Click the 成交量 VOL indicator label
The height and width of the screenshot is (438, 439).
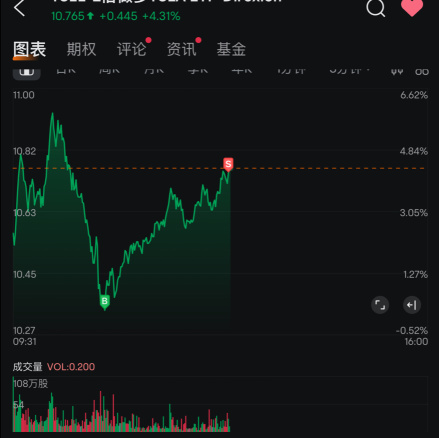click(54, 367)
